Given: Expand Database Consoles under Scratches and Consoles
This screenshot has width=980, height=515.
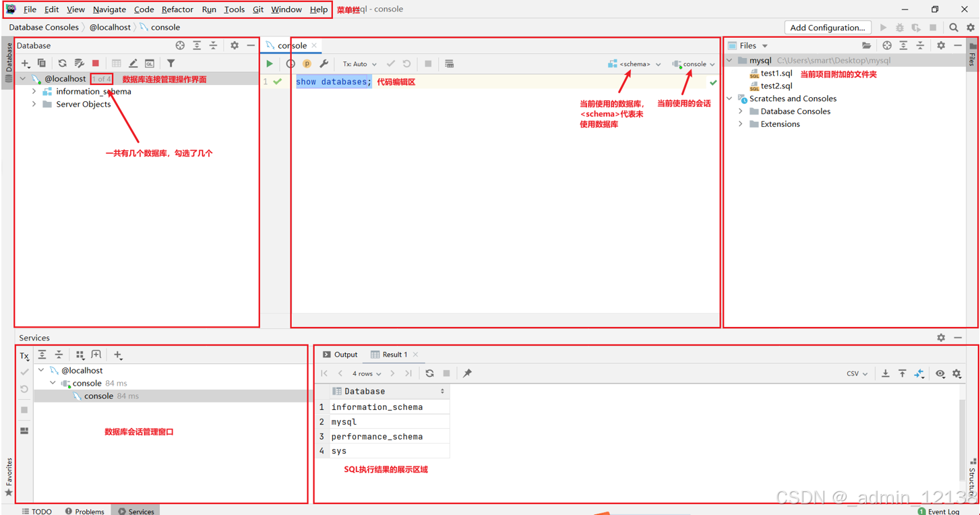Looking at the screenshot, I should tap(741, 111).
